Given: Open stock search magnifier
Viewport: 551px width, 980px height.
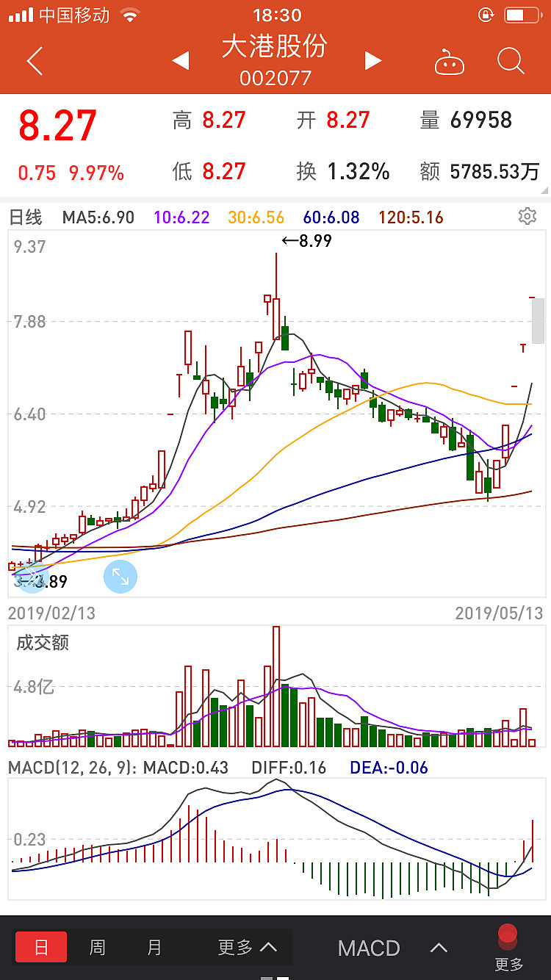Looking at the screenshot, I should point(511,61).
